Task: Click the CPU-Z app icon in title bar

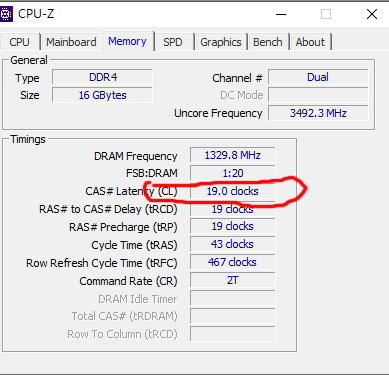Action: (6, 14)
